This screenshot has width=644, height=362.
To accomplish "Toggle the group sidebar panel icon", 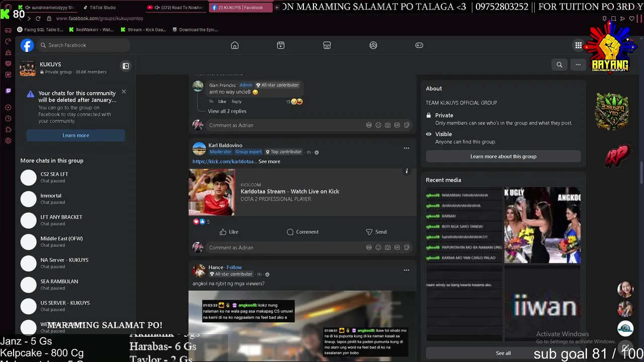I will click(126, 66).
